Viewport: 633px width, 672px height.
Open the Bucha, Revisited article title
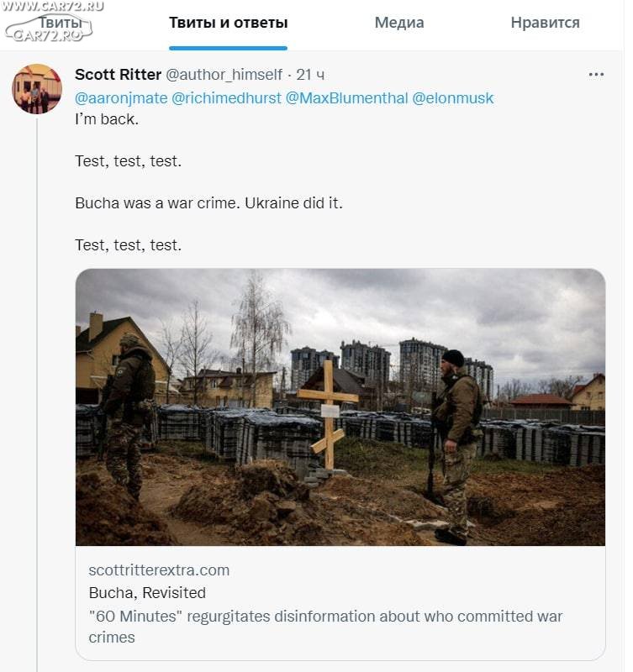[147, 593]
